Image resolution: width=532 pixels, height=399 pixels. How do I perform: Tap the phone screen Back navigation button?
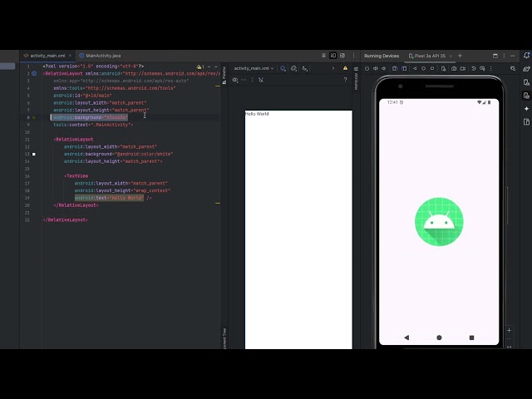tap(406, 337)
